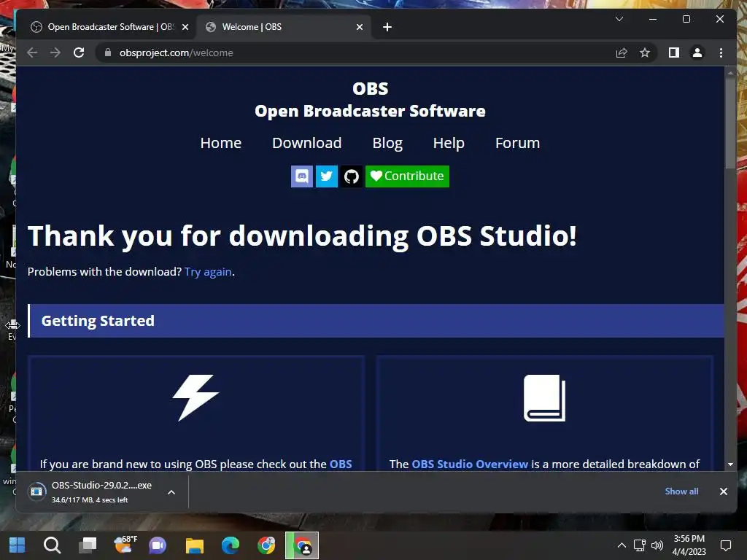747x560 pixels.
Task: Open the OBS GitHub icon
Action: (x=351, y=176)
